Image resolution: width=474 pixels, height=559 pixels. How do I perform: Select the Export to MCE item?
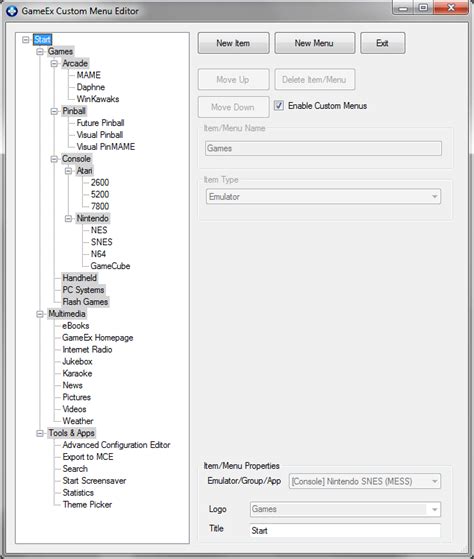coord(88,457)
